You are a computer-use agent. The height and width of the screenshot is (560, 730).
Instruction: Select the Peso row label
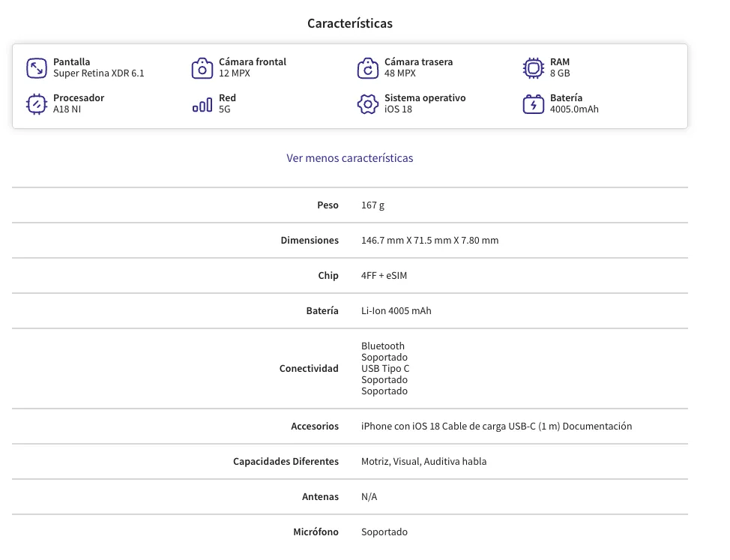pos(328,205)
